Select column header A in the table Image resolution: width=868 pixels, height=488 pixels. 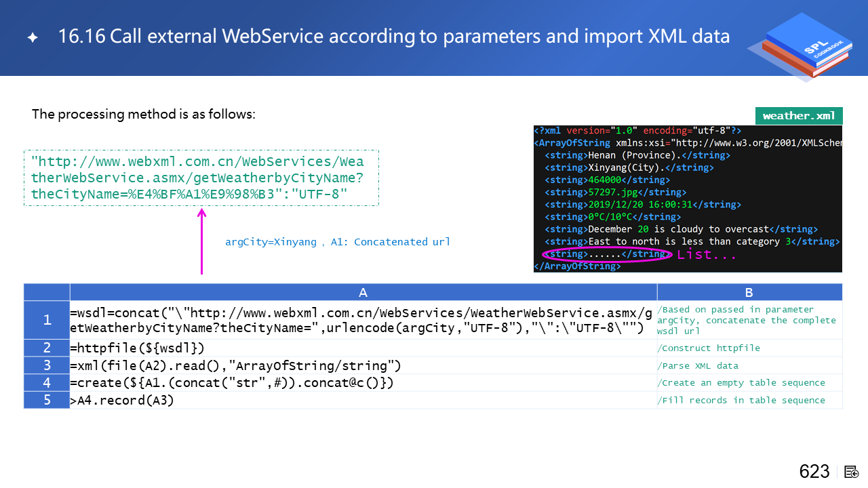[x=363, y=293]
